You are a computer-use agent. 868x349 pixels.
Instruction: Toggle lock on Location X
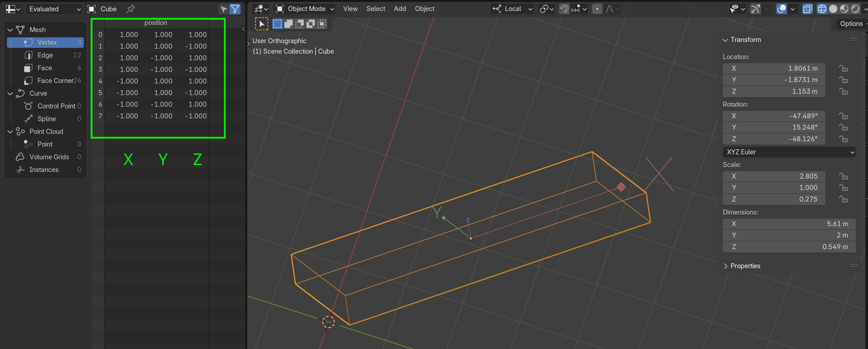click(x=843, y=68)
